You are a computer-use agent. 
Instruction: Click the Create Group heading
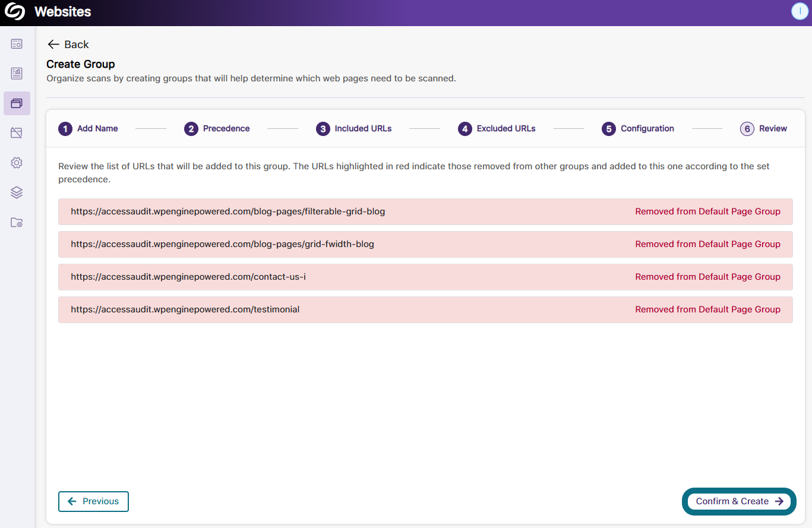pos(81,64)
